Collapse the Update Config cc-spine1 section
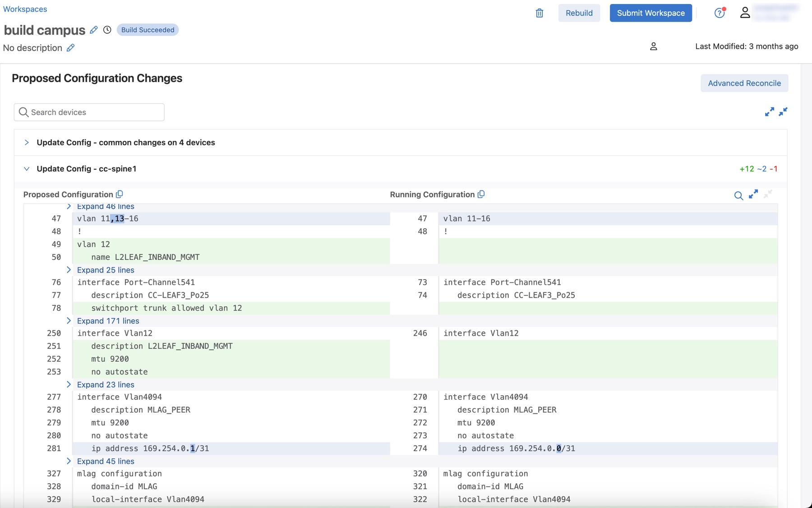The width and height of the screenshot is (812, 508). pos(27,169)
